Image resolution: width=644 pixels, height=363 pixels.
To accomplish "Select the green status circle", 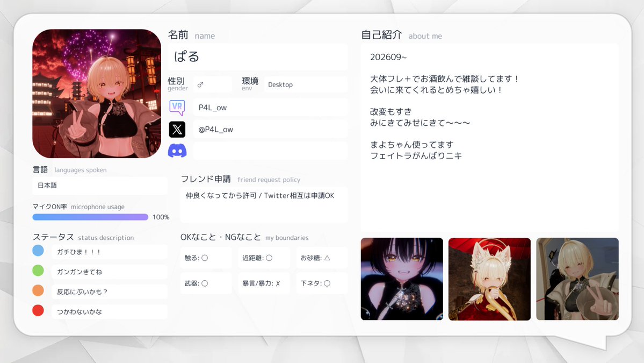I will point(38,271).
